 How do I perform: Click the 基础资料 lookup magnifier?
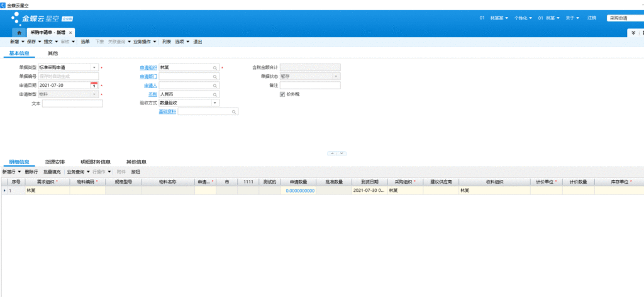click(x=234, y=112)
